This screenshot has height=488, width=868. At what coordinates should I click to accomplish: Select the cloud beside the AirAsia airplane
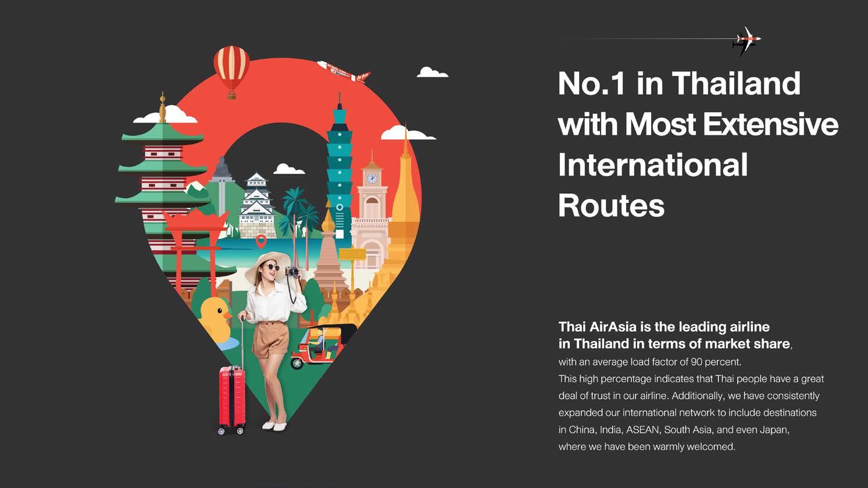point(433,72)
